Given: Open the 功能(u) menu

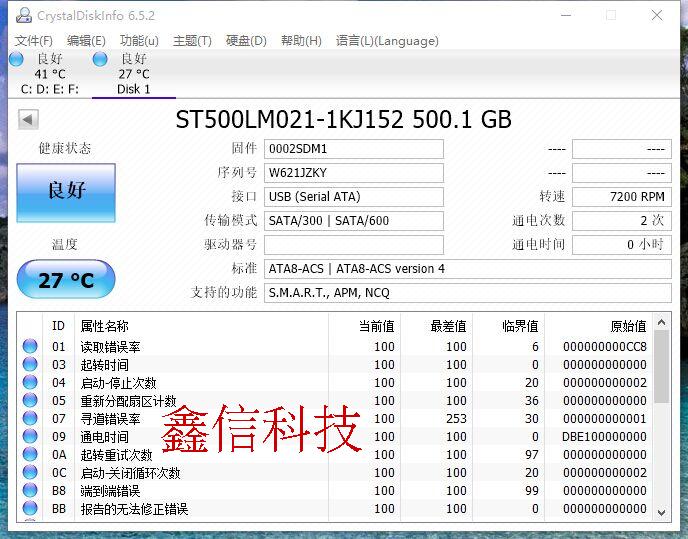Looking at the screenshot, I should (139, 41).
